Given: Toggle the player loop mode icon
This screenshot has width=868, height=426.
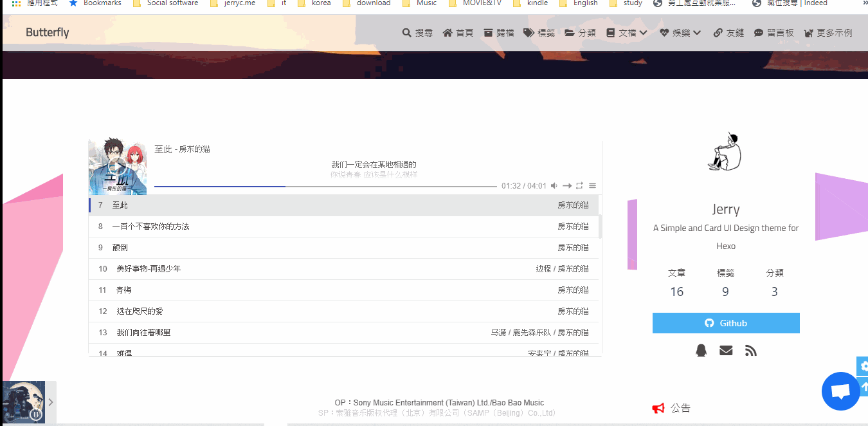Looking at the screenshot, I should click(x=579, y=186).
